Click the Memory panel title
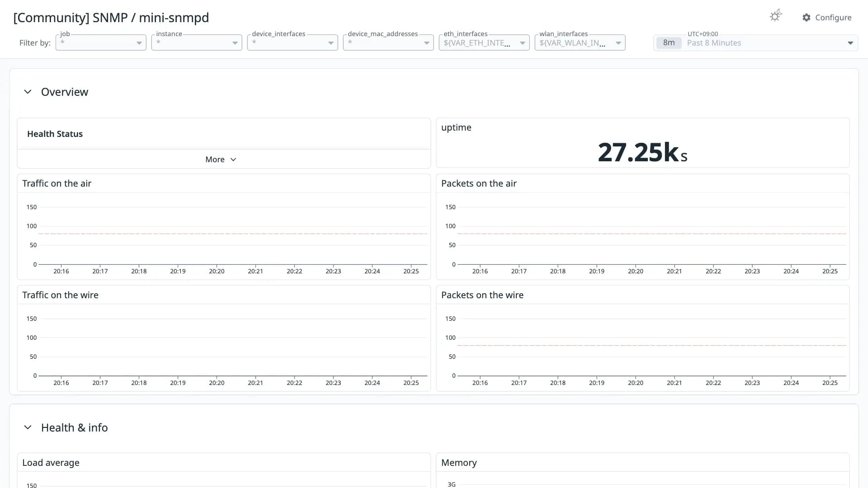Screen dimensions: 868x488 tap(459, 463)
